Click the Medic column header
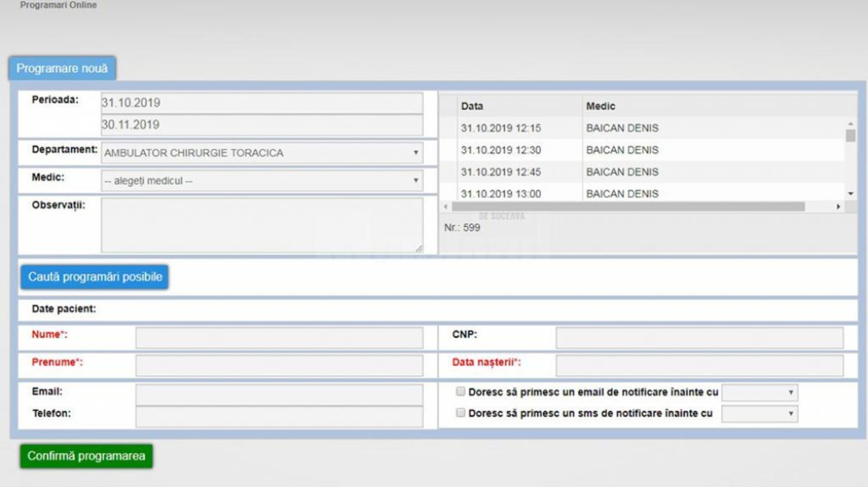This screenshot has width=868, height=487. click(x=600, y=106)
